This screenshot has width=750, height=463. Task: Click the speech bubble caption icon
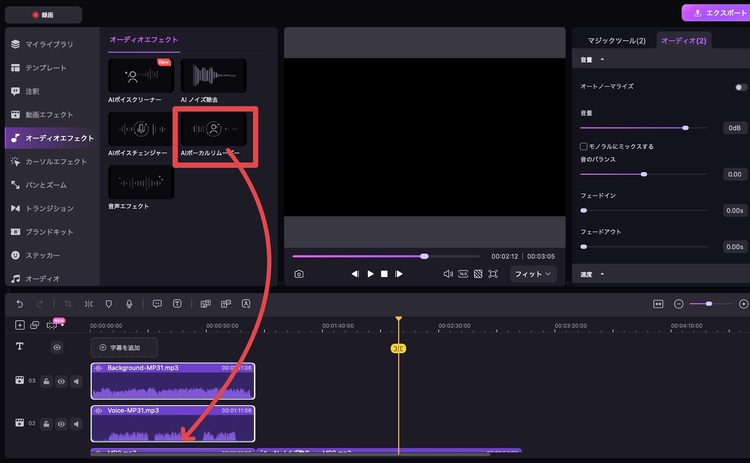pos(157,304)
